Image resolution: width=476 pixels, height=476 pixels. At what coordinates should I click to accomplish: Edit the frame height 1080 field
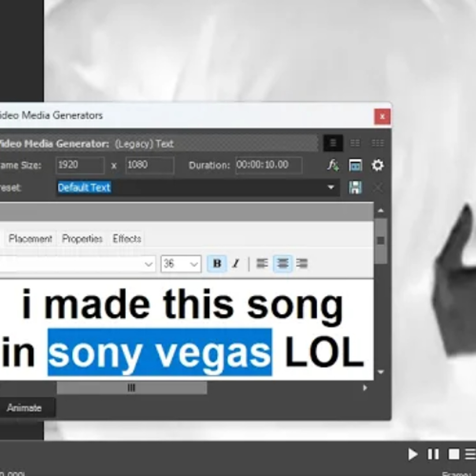coord(150,165)
